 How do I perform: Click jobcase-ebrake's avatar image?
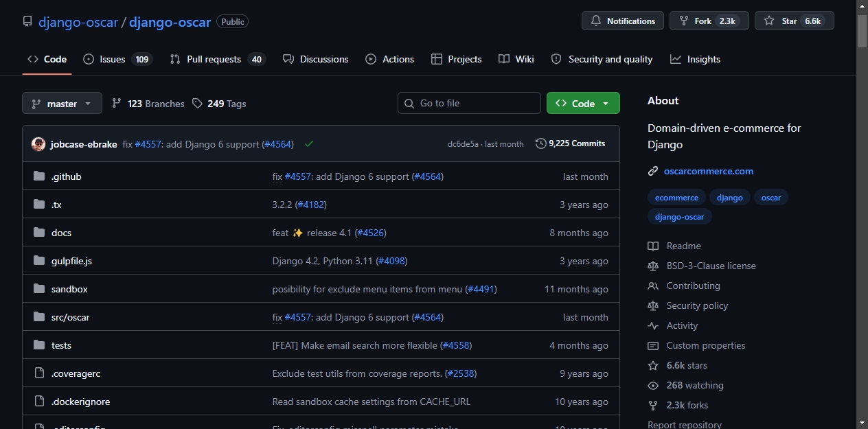tap(38, 144)
